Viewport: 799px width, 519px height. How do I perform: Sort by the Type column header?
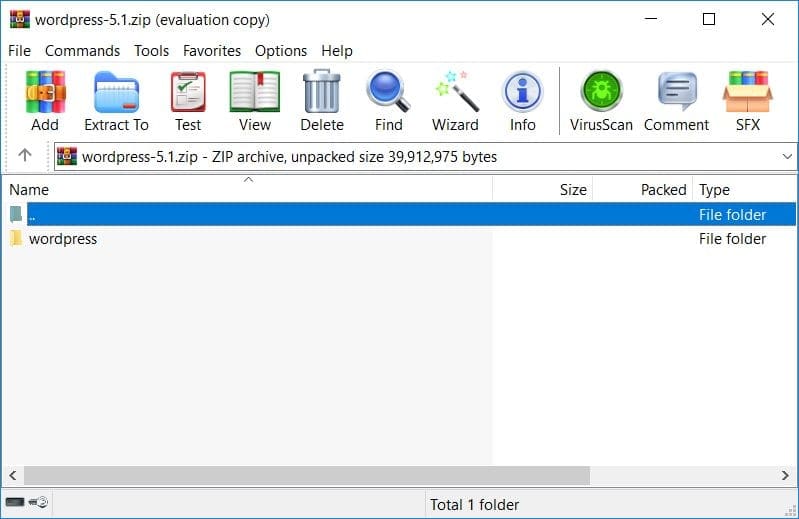point(744,189)
